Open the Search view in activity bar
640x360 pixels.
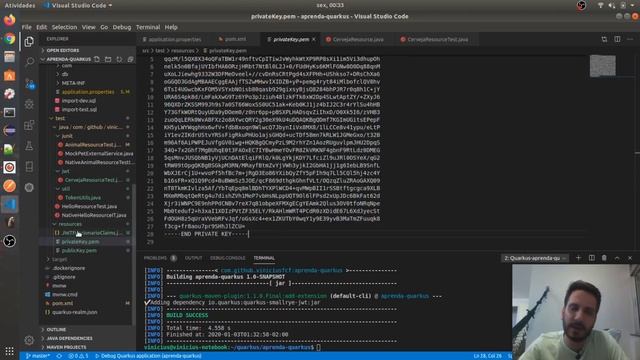(29, 62)
